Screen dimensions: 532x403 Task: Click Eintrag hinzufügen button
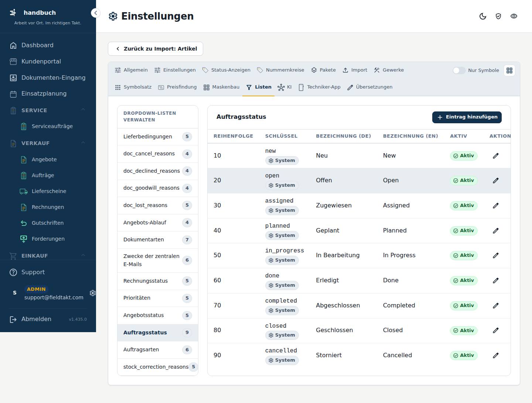pos(467,117)
